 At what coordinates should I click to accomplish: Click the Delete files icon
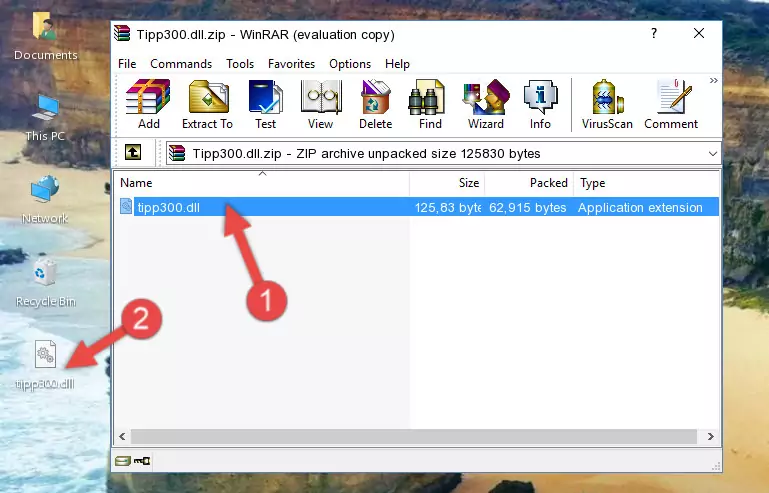coord(375,104)
